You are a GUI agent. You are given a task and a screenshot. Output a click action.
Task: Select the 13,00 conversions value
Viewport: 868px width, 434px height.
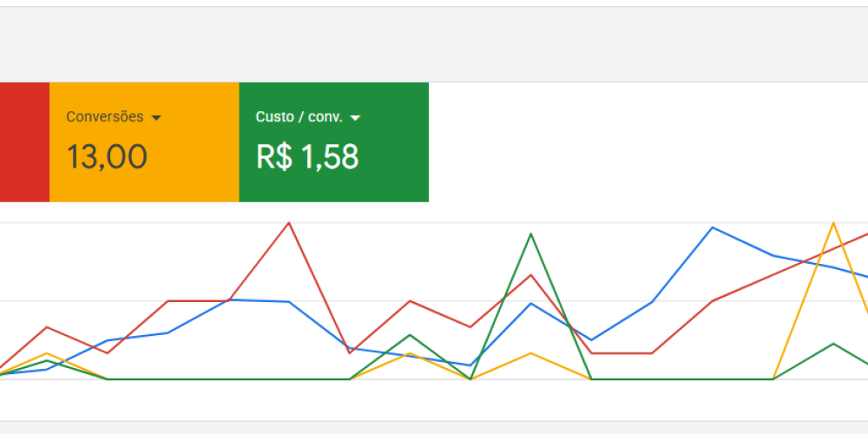click(107, 157)
